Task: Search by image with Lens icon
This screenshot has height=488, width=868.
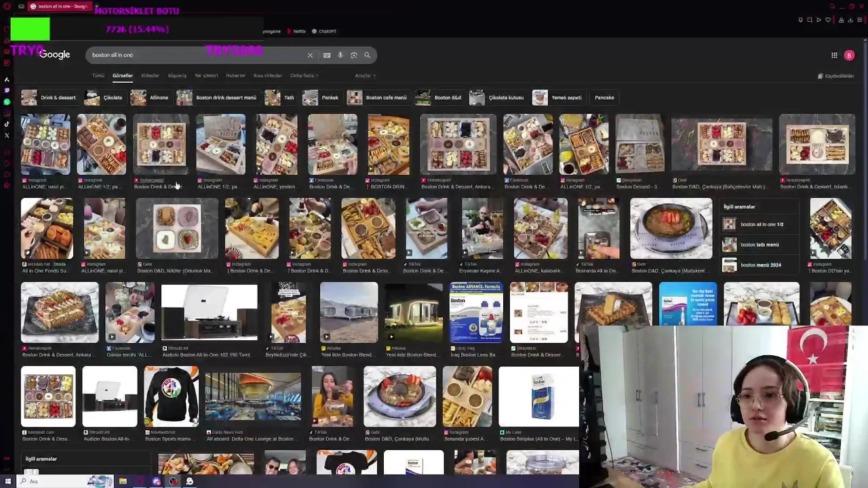Action: [354, 55]
